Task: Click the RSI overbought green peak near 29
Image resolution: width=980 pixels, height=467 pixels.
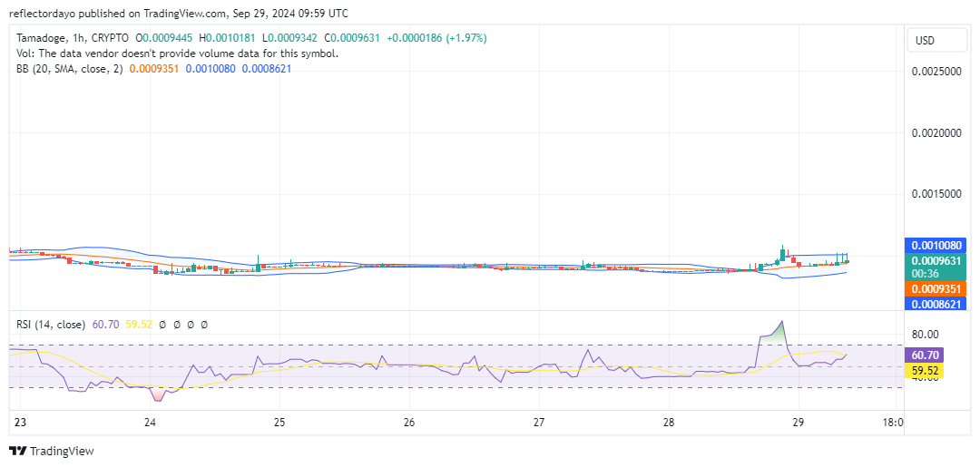Action: coord(776,332)
